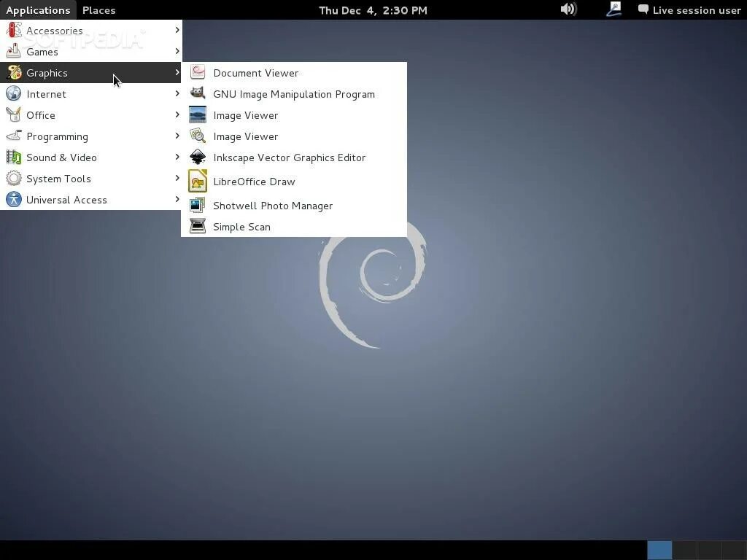Launch Shotwell Photo Manager

coord(294,206)
